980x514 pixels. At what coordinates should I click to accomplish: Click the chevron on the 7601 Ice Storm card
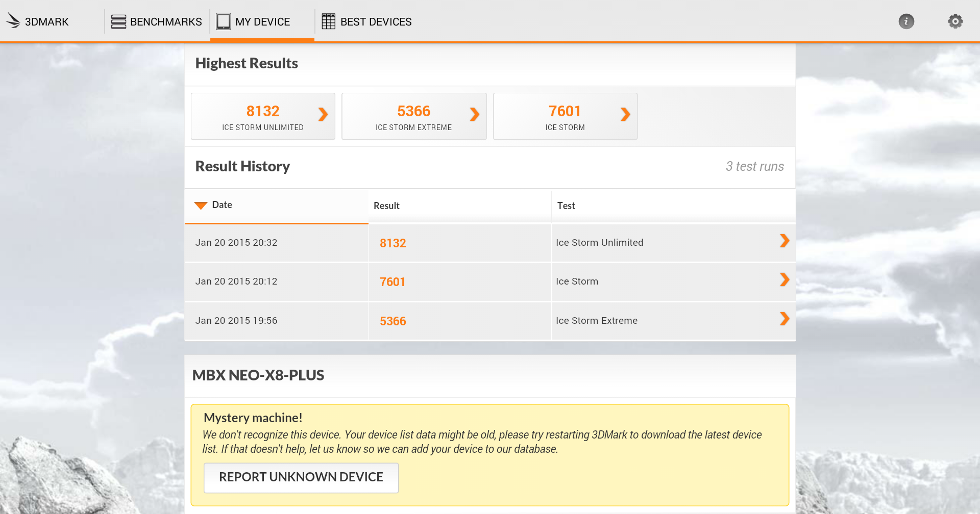click(x=625, y=114)
